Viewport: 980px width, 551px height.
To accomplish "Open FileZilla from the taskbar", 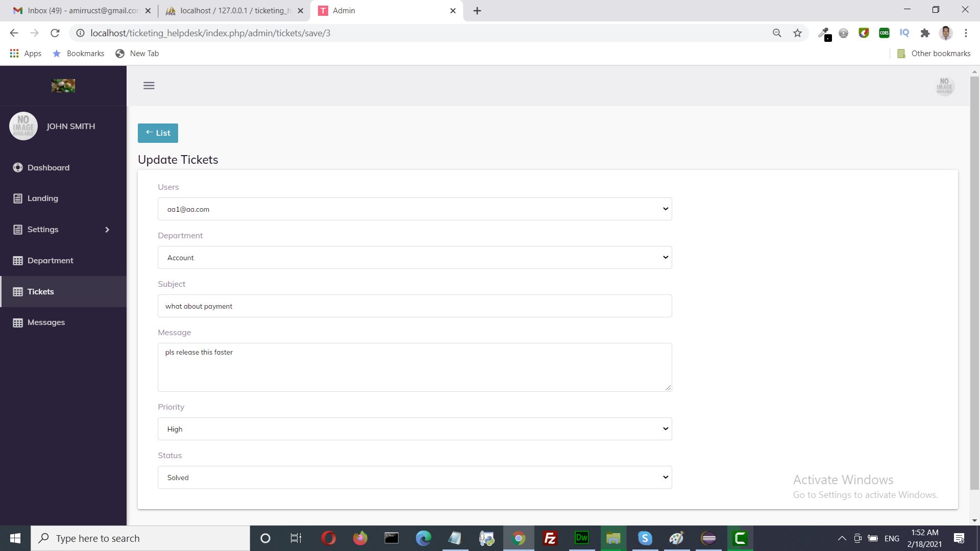I will click(550, 538).
